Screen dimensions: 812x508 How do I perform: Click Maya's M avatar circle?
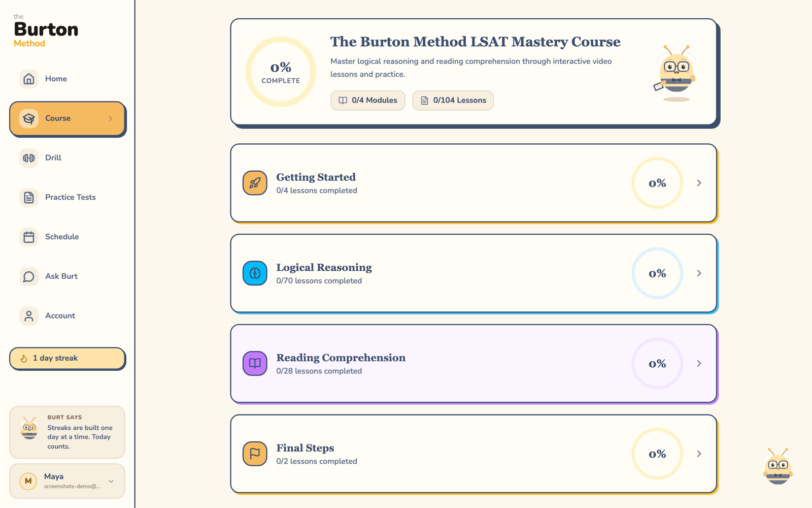tap(28, 481)
